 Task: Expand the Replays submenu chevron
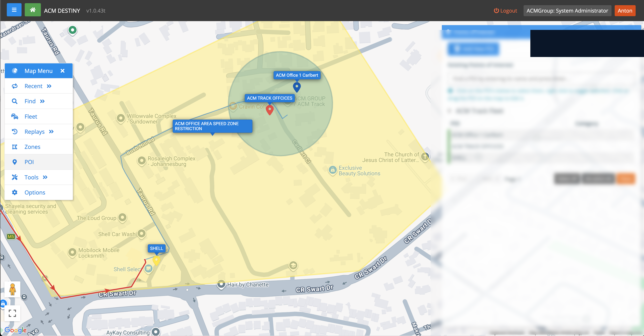coord(51,132)
